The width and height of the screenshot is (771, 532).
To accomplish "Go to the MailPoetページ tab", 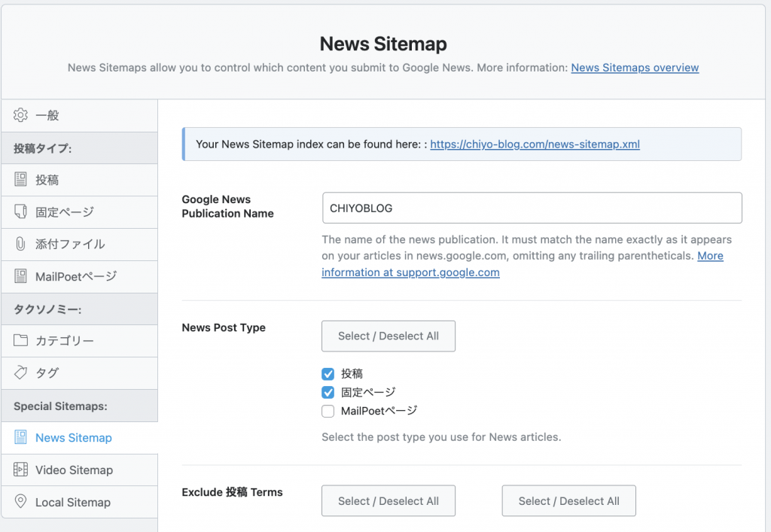I will (x=80, y=277).
